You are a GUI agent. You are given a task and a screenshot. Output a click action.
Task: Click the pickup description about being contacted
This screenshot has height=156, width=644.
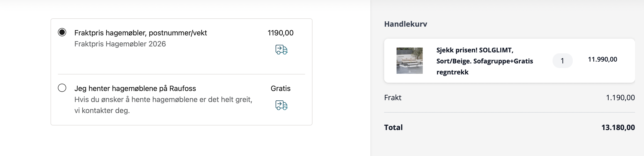(x=163, y=105)
